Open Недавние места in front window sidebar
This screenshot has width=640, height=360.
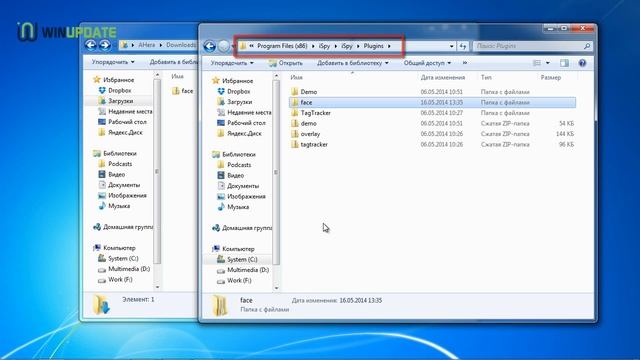pos(249,112)
